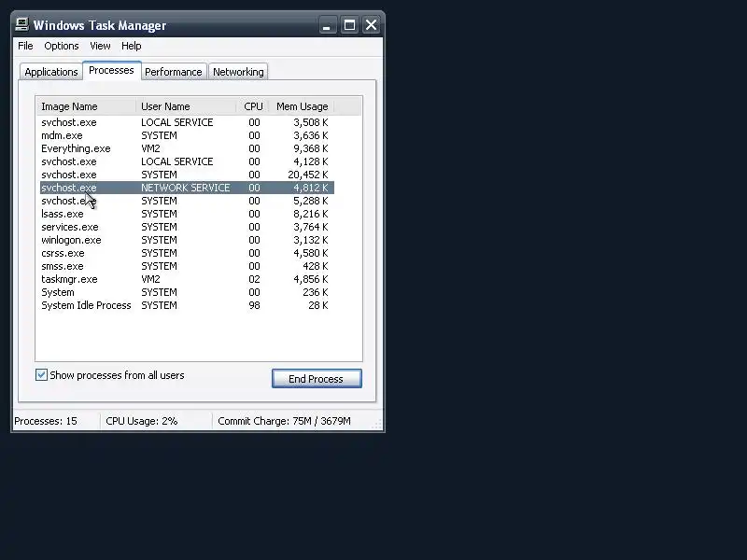The image size is (747, 560).
Task: Select the mdm.exe process row
Action: [x=187, y=135]
